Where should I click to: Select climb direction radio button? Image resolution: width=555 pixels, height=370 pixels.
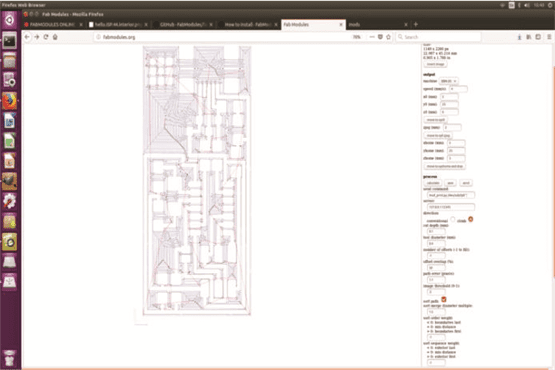(470, 220)
